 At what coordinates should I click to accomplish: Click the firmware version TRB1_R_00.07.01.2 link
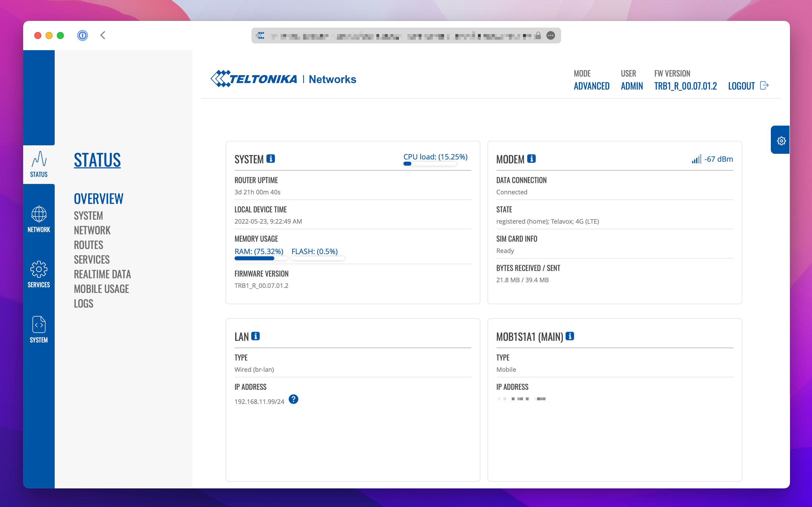(x=685, y=86)
